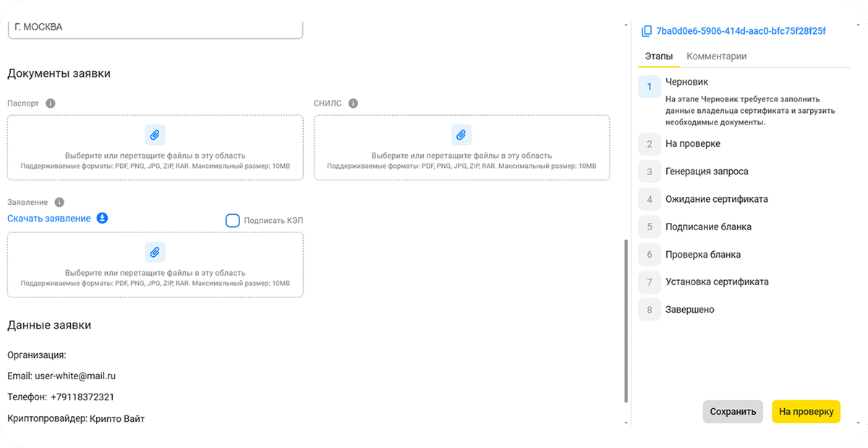This screenshot has height=448, width=868.
Task: Click the scroll down arrow at the scrollbar bottom
Action: pyautogui.click(x=626, y=422)
